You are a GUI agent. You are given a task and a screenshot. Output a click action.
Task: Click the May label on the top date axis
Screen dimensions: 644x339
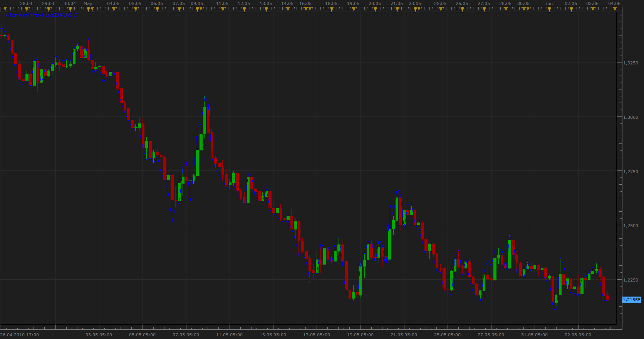88,3
